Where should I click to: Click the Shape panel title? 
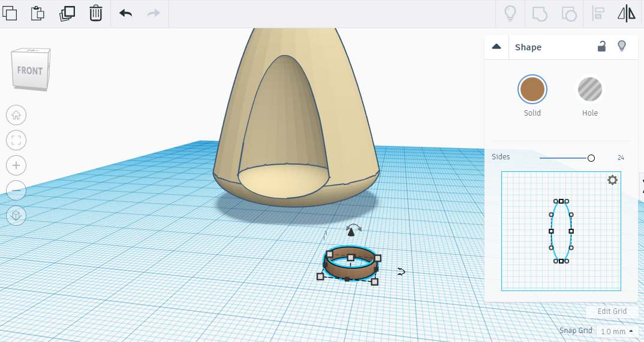[528, 47]
